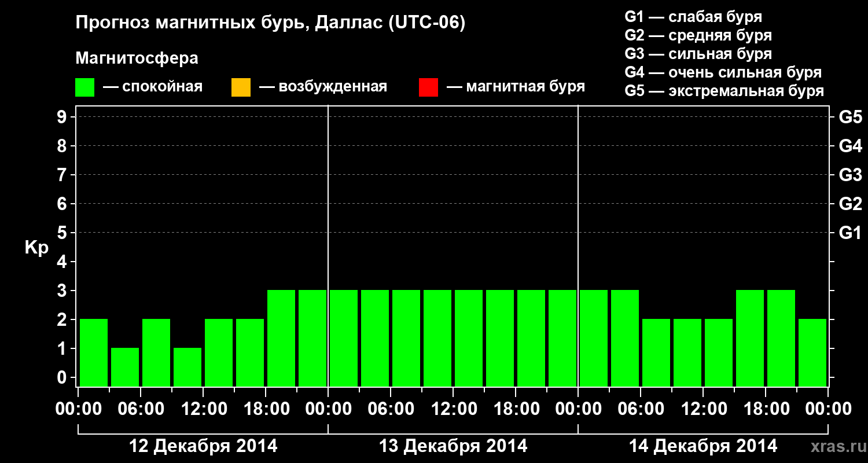Click the '06:00' time label under 12 Декабря
The image size is (868, 463).
[x=141, y=409]
